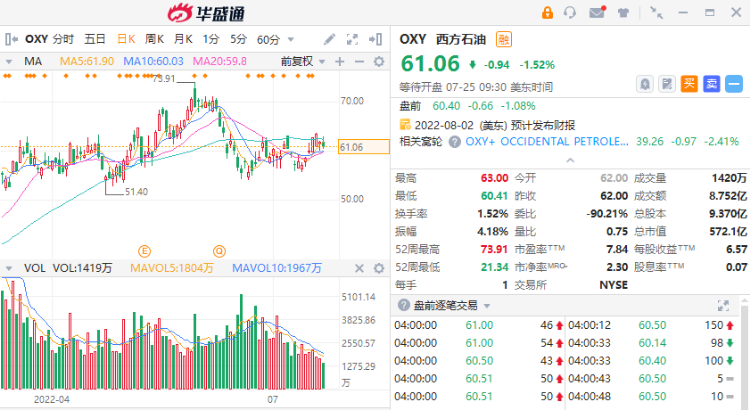The width and height of the screenshot is (750, 410).
Task: Click the orange buy 买 button
Action: (689, 84)
